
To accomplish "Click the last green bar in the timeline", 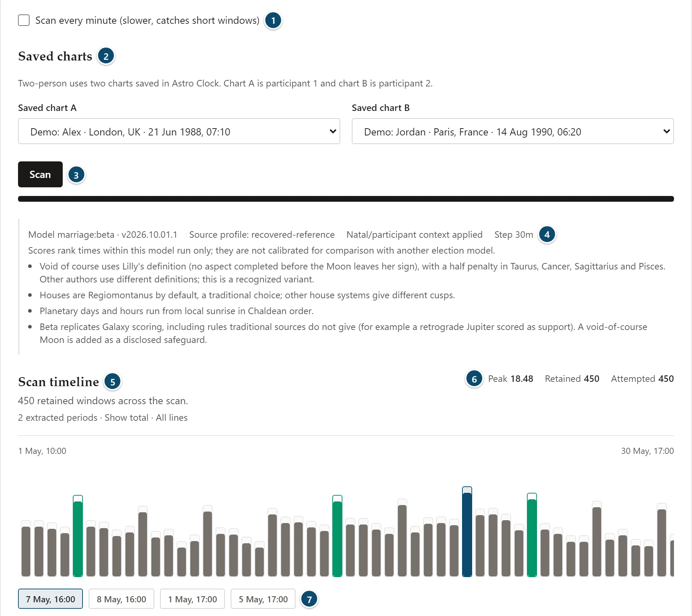I will click(532, 535).
